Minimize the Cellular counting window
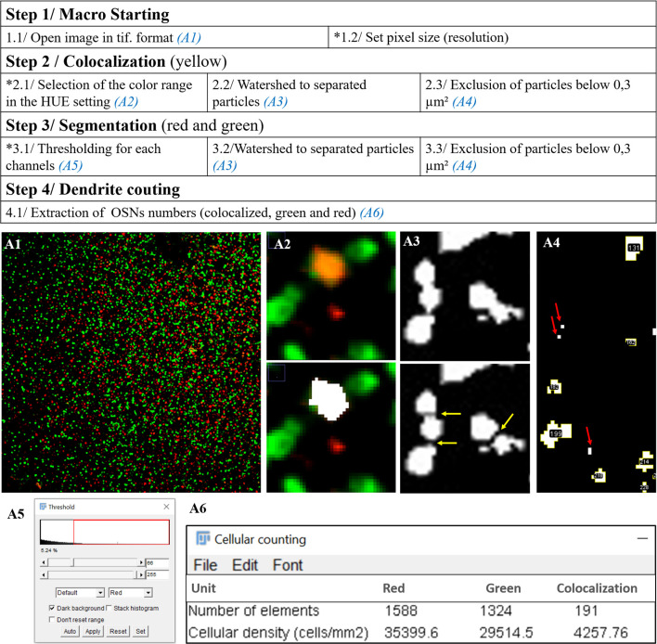The image size is (657, 644). [x=639, y=539]
